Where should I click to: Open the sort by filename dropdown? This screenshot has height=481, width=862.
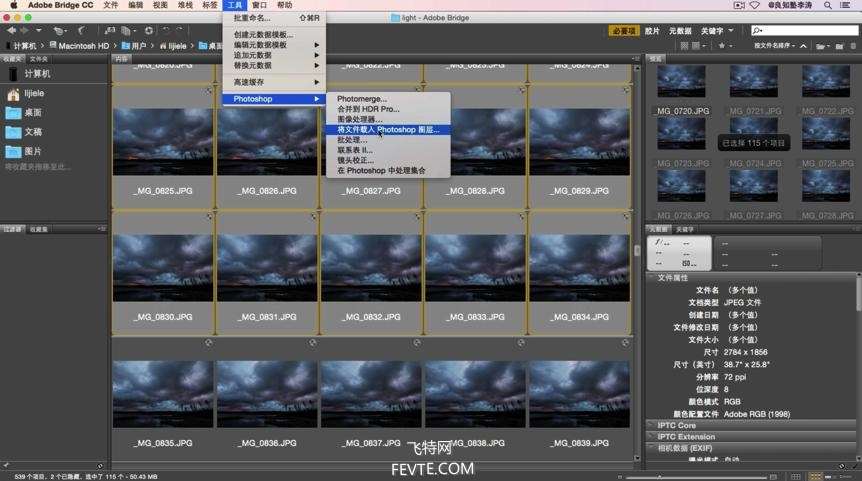(x=775, y=46)
